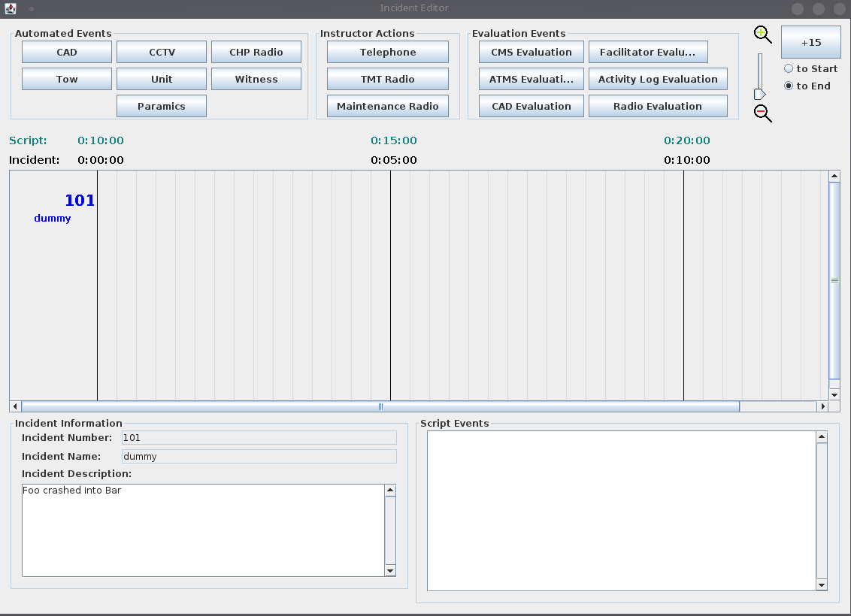The width and height of the screenshot is (851, 616).
Task: Click the +15 time button
Action: (x=811, y=42)
